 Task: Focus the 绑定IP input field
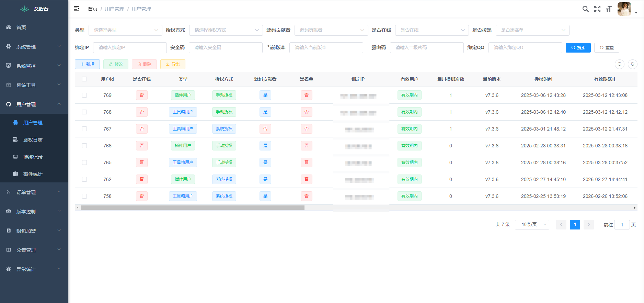click(130, 48)
